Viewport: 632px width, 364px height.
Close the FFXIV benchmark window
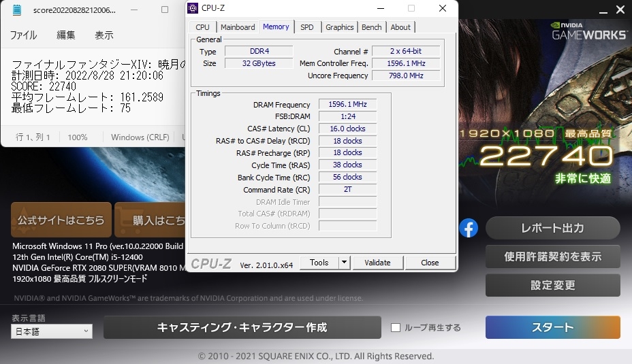pos(620,10)
